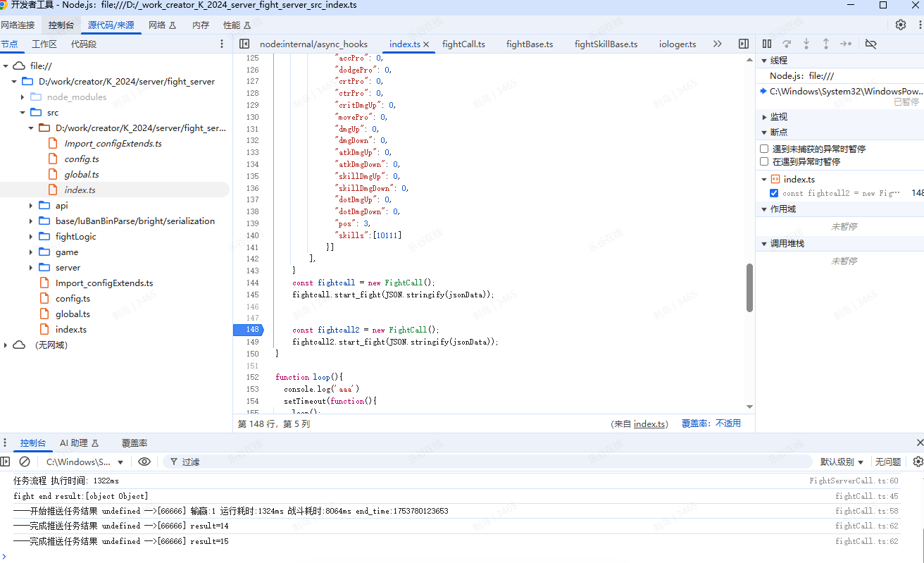Image resolution: width=924 pixels, height=563 pixels.
Task: Deactivate all breakpoints icon
Action: click(x=870, y=44)
